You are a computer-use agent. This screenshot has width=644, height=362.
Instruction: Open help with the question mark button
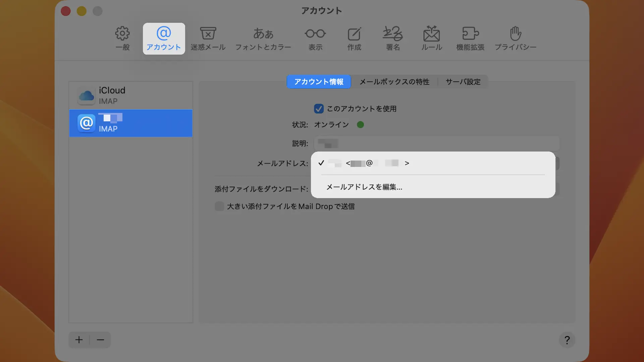tap(567, 340)
